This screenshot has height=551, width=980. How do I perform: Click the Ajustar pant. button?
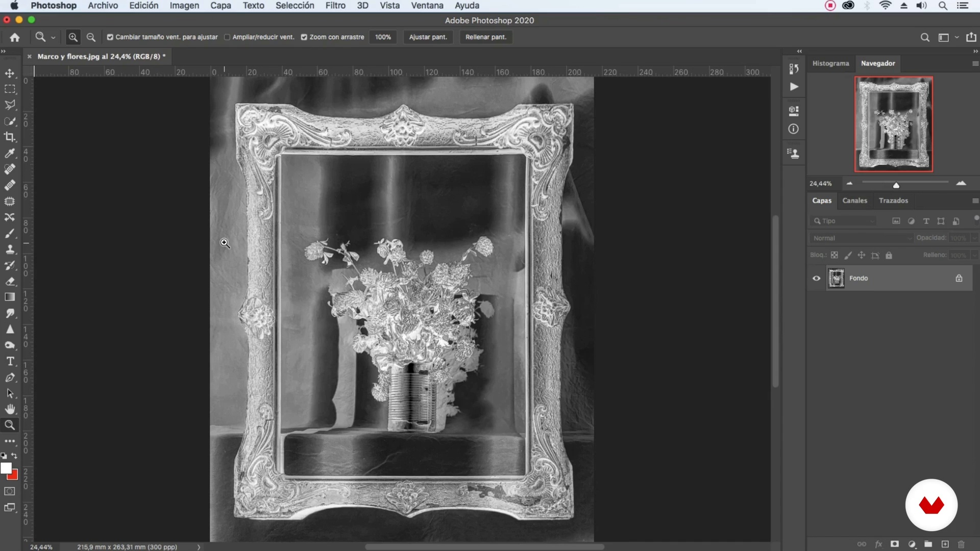(428, 37)
